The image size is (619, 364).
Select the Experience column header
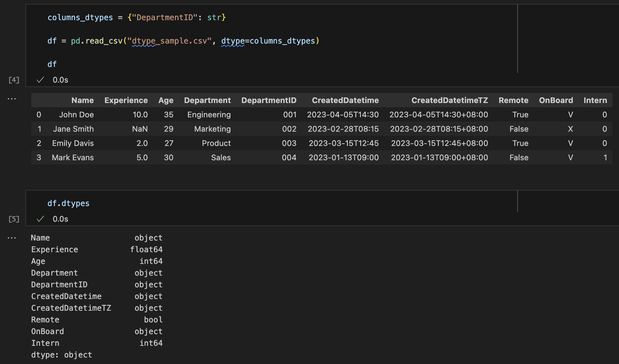click(126, 100)
